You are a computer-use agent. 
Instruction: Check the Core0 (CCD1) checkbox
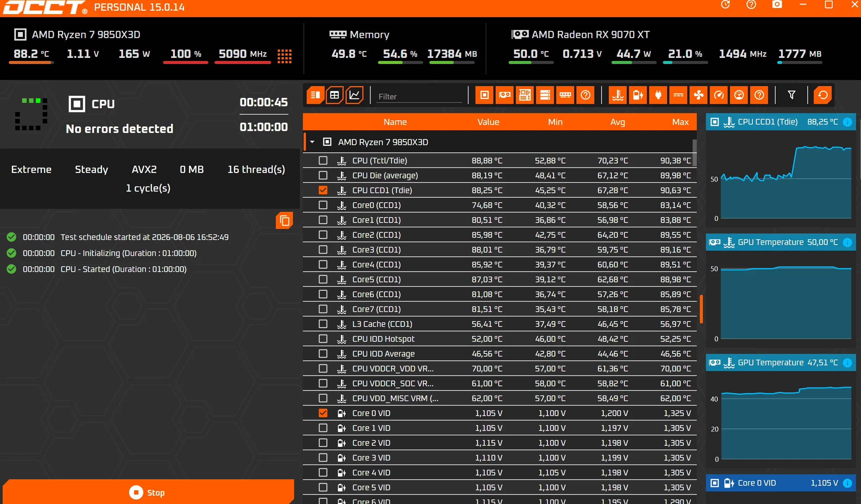point(323,205)
